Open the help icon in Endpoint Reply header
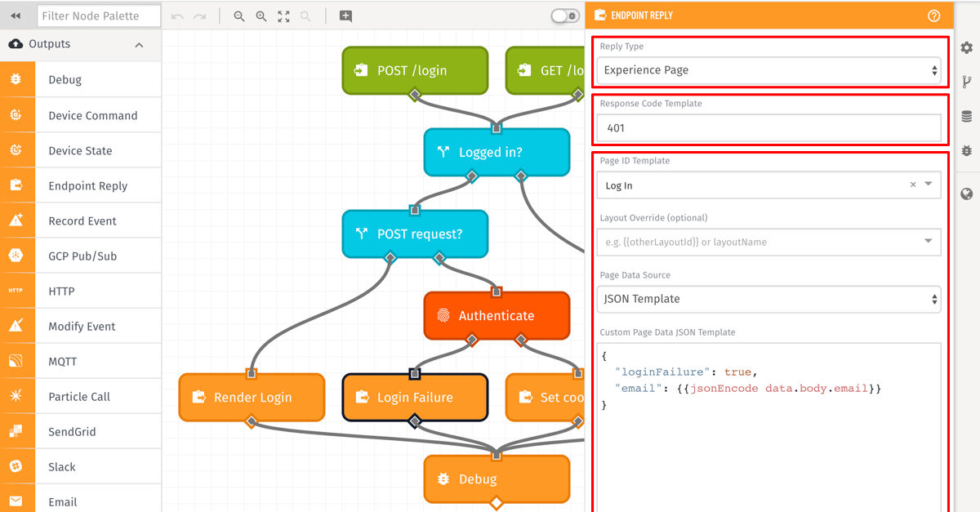Viewport: 980px width, 512px height. [933, 16]
